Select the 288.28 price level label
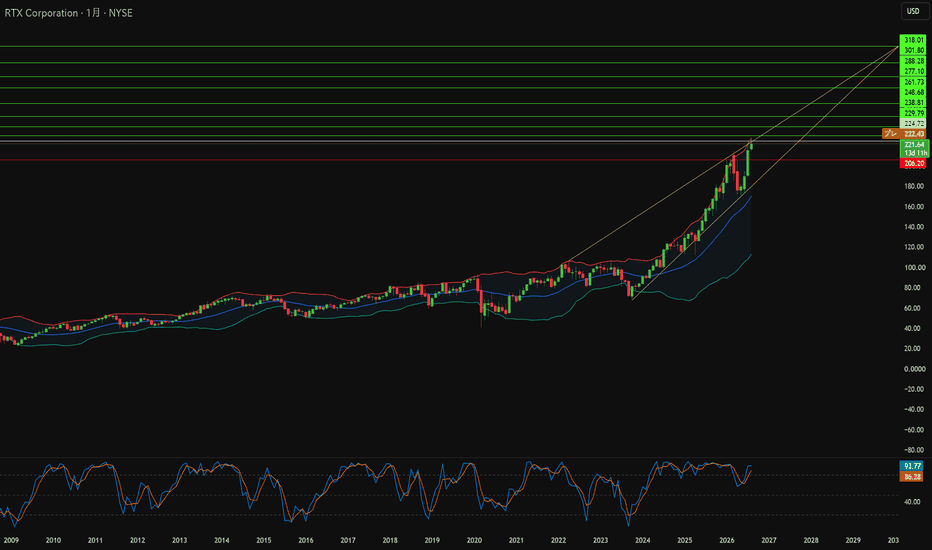 coord(914,61)
